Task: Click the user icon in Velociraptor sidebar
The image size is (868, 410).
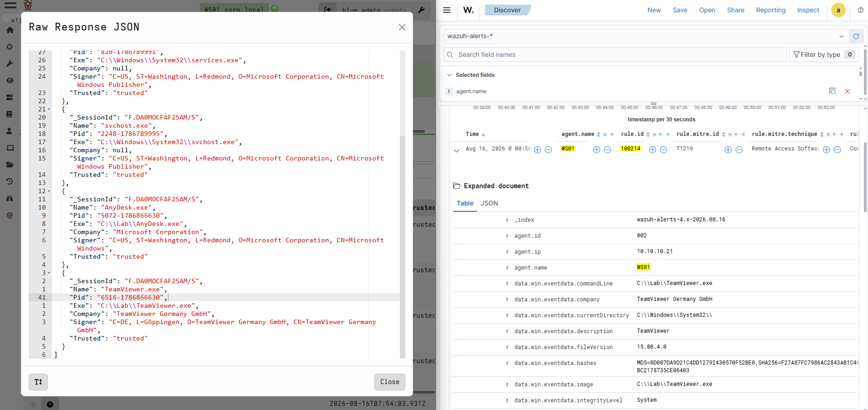Action: (x=9, y=131)
